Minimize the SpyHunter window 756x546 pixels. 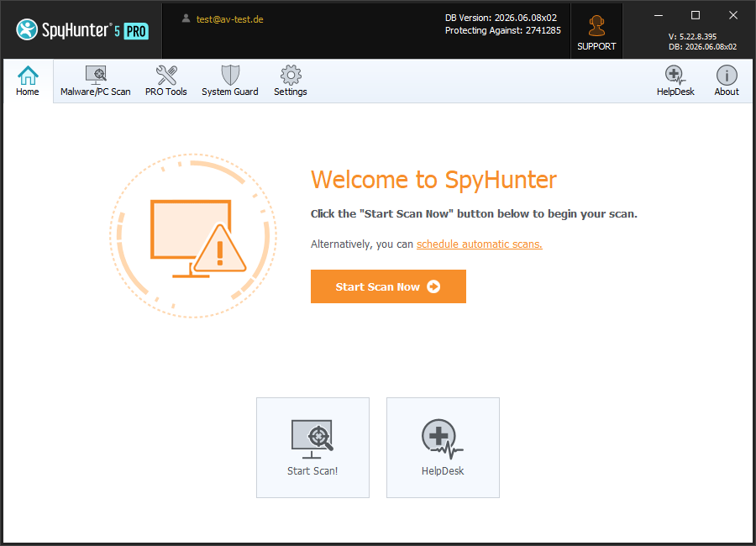click(x=658, y=15)
